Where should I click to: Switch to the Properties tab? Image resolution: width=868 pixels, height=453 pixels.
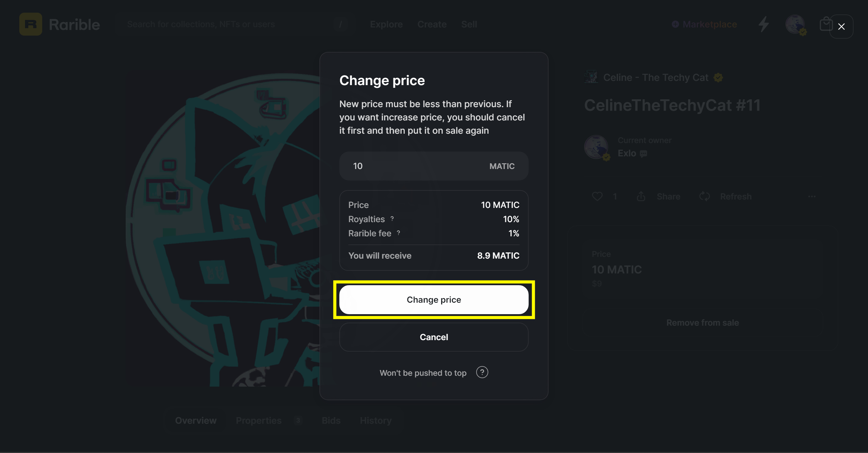pyautogui.click(x=259, y=420)
